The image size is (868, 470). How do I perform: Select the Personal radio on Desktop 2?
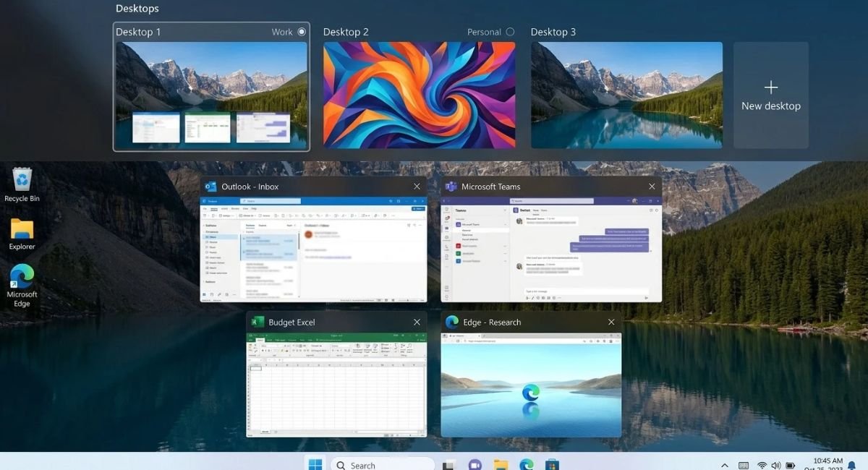pos(510,32)
